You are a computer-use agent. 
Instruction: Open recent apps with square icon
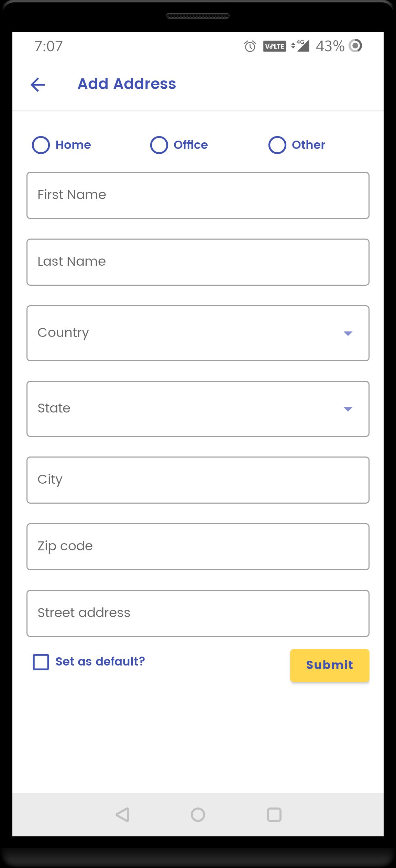click(x=274, y=814)
